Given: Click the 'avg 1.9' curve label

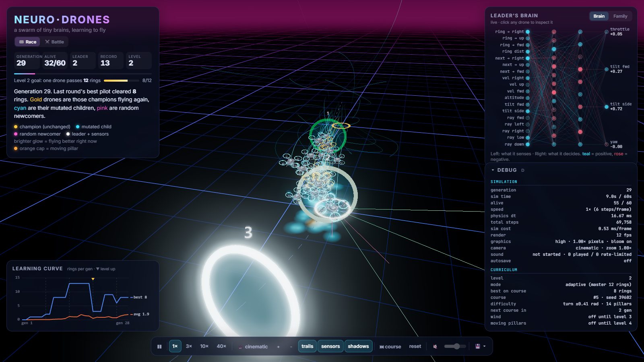Looking at the screenshot, I should tap(141, 314).
